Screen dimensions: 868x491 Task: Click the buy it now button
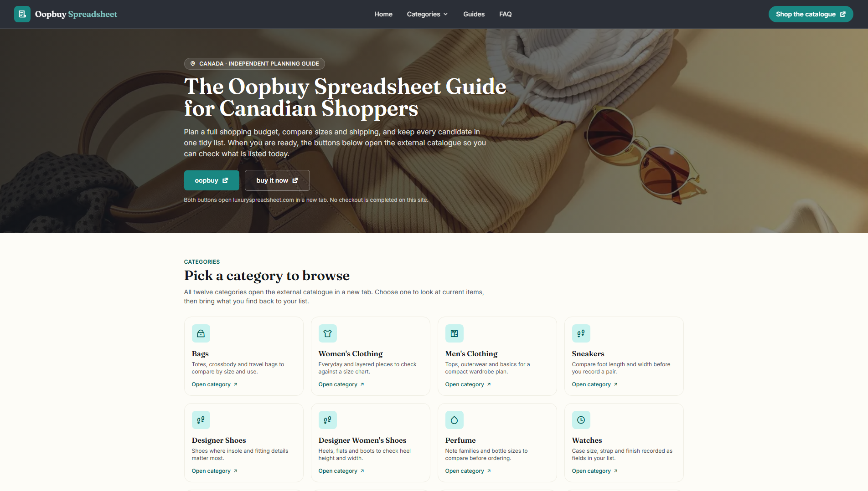(277, 180)
